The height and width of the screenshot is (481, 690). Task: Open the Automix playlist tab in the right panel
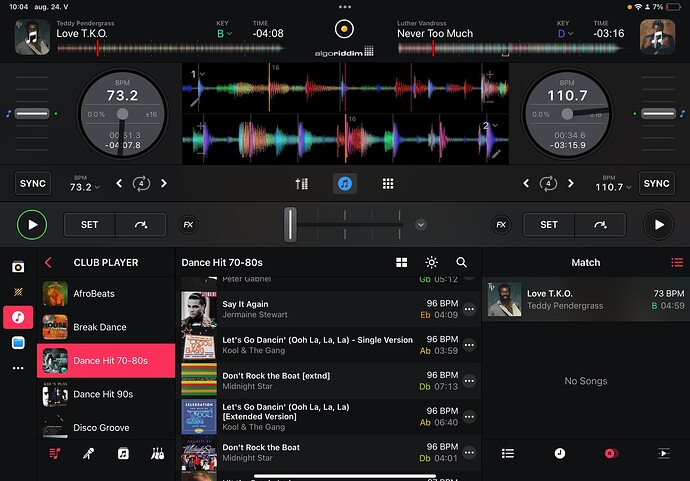click(664, 453)
